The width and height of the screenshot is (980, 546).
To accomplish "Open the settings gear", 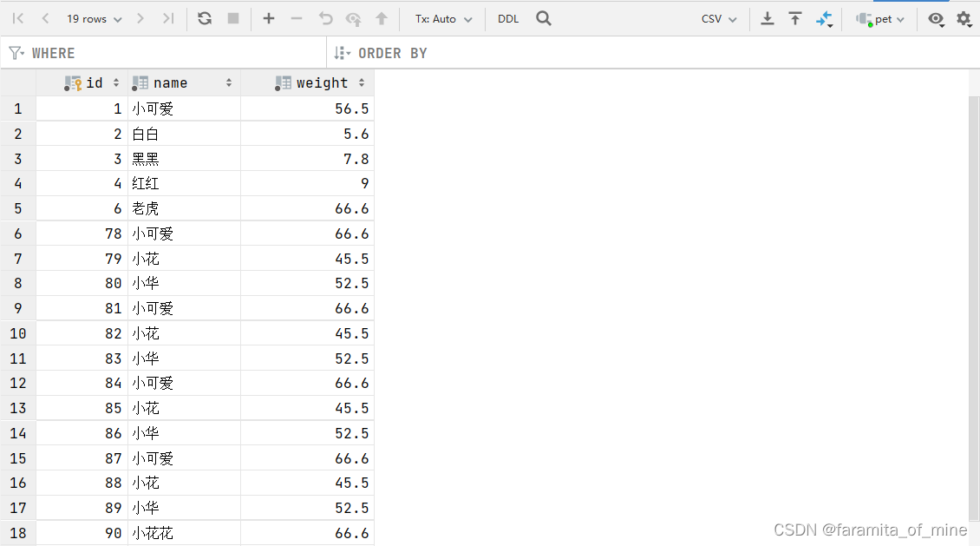I will pyautogui.click(x=964, y=19).
